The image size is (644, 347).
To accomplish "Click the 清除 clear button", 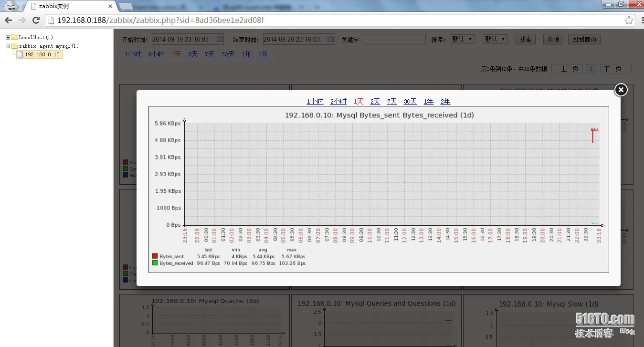I will tap(553, 39).
